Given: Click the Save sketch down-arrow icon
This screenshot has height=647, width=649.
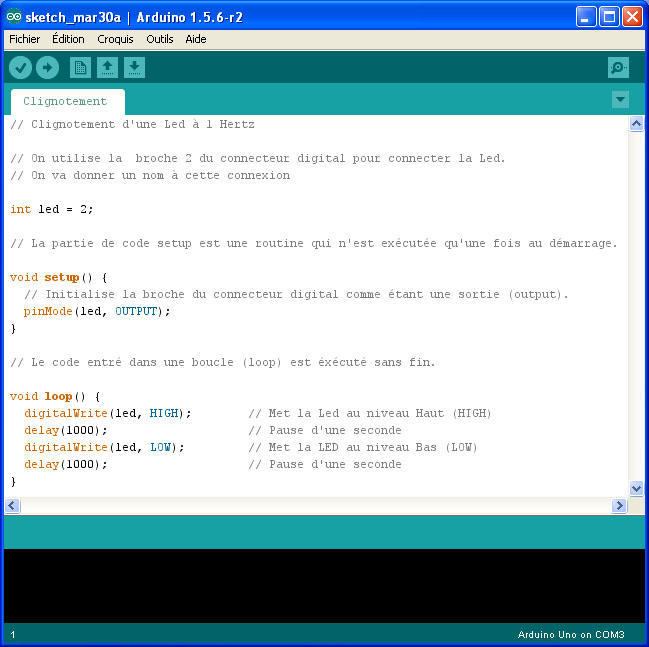Looking at the screenshot, I should pos(134,67).
